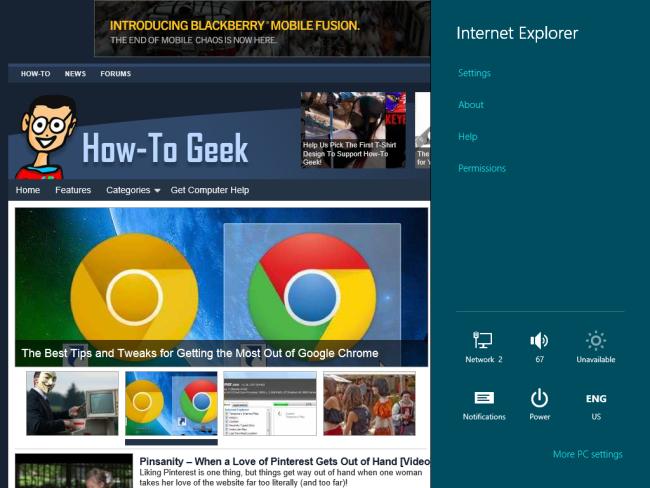Go to the Home nav item
The image size is (650, 488).
point(28,190)
